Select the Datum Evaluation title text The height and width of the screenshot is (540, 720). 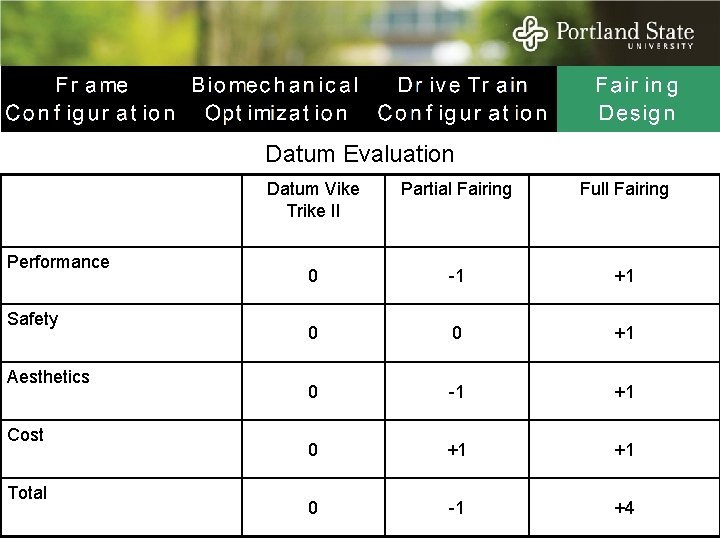359,154
